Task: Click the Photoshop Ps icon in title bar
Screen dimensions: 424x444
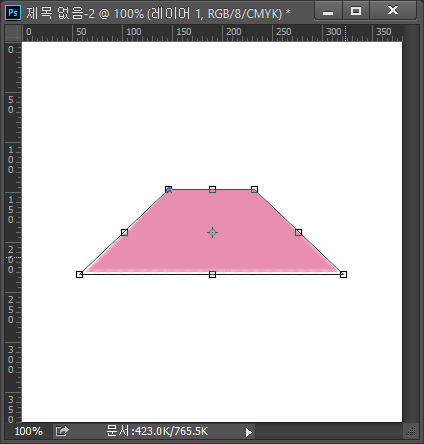Action: pyautogui.click(x=13, y=13)
